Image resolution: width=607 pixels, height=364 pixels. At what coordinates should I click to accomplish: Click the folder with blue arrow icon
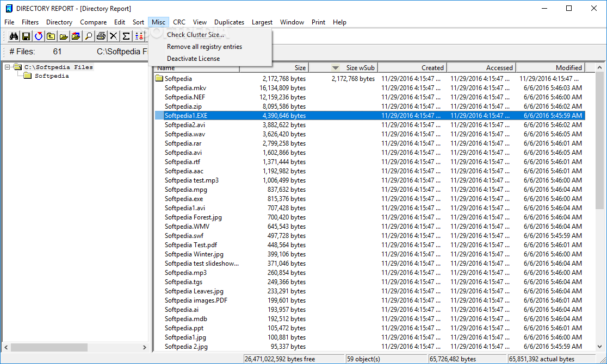click(x=76, y=36)
